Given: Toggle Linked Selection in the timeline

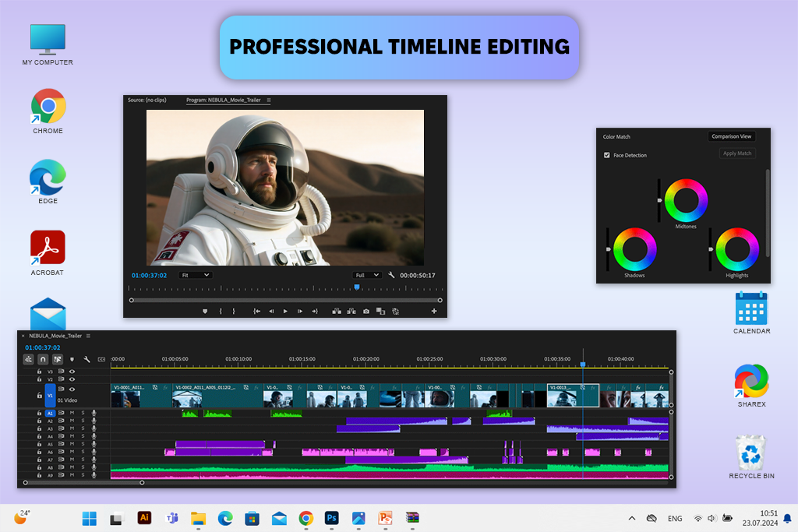Looking at the screenshot, I should tap(58, 359).
